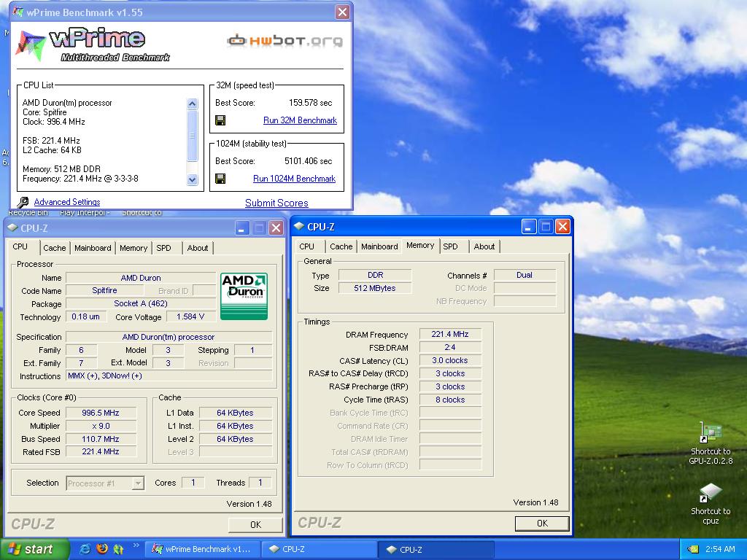Click the FSB:DRAM 2:4 field

449,347
